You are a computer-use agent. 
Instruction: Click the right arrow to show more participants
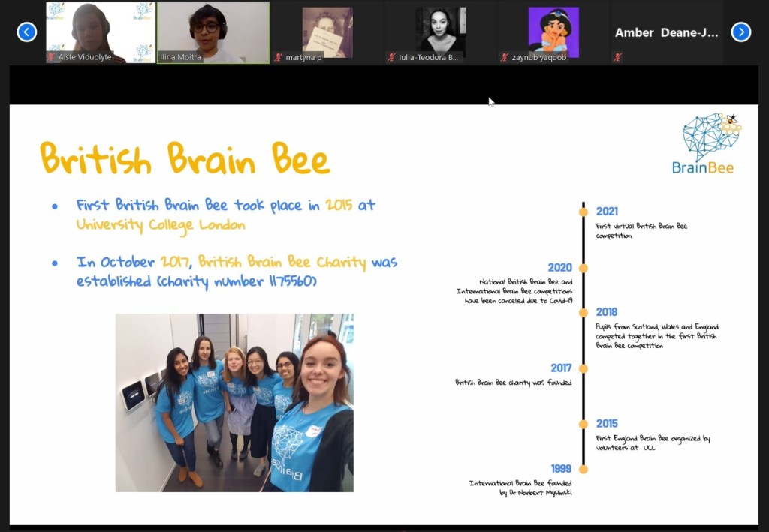click(x=740, y=32)
